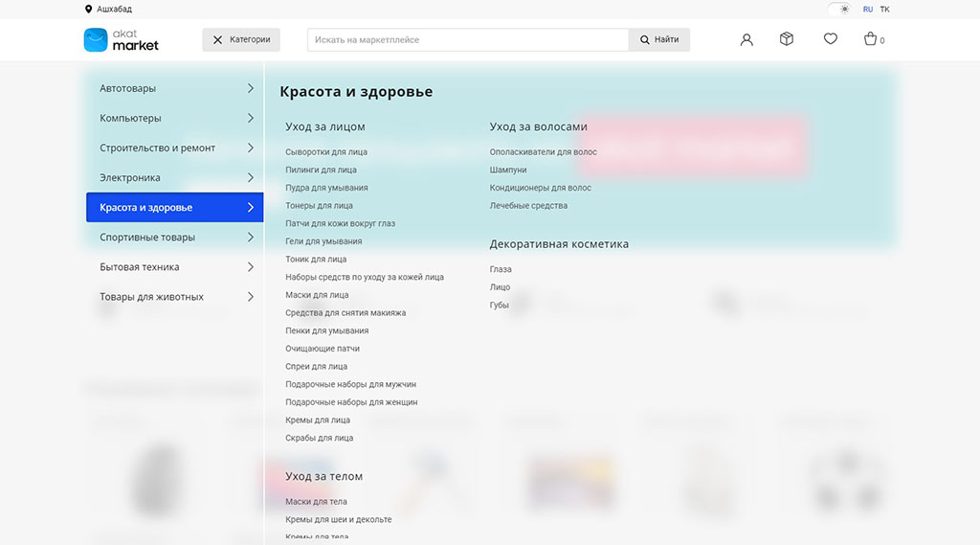Open Гели для умывания
980x545 pixels.
coord(323,241)
